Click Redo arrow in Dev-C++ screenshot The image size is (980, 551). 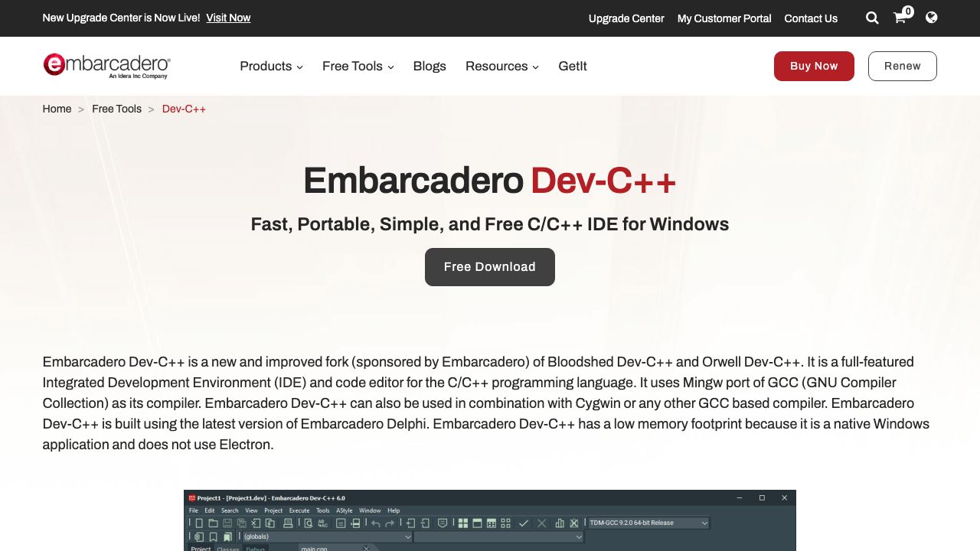[390, 523]
